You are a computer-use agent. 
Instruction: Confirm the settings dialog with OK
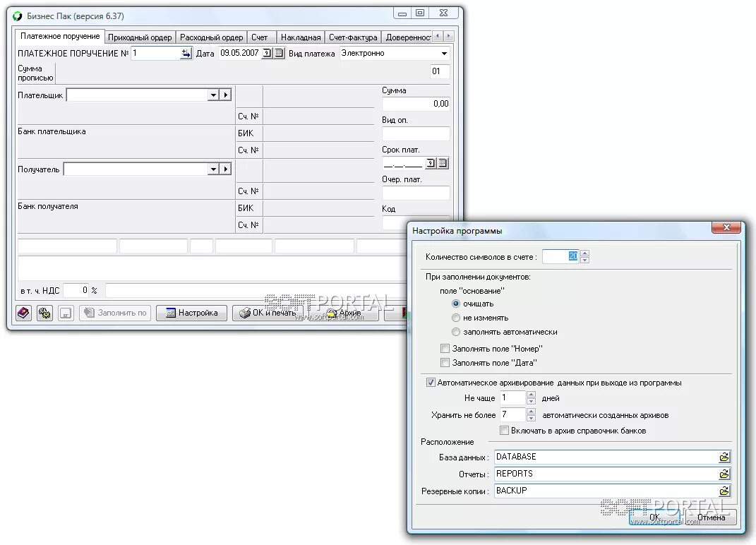[x=655, y=517]
